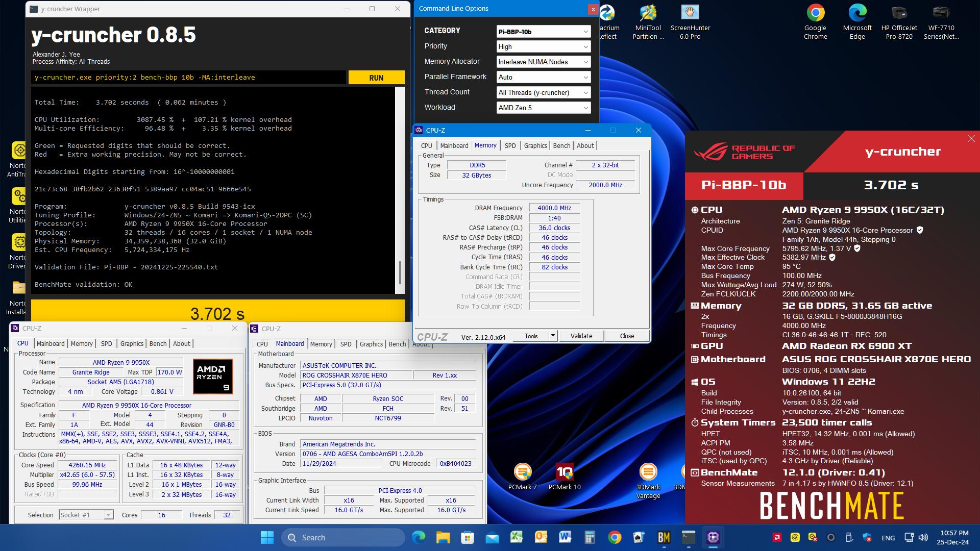Viewport: 980px width, 551px height.
Task: Open HP OfficeJet Pro 8720 shortcut
Action: point(899,21)
